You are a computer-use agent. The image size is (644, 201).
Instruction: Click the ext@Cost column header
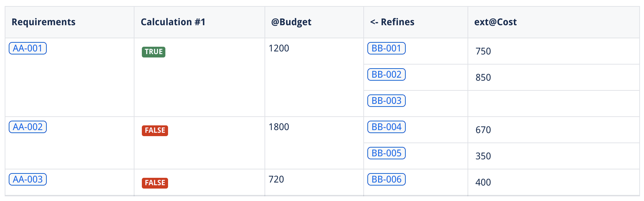(495, 22)
